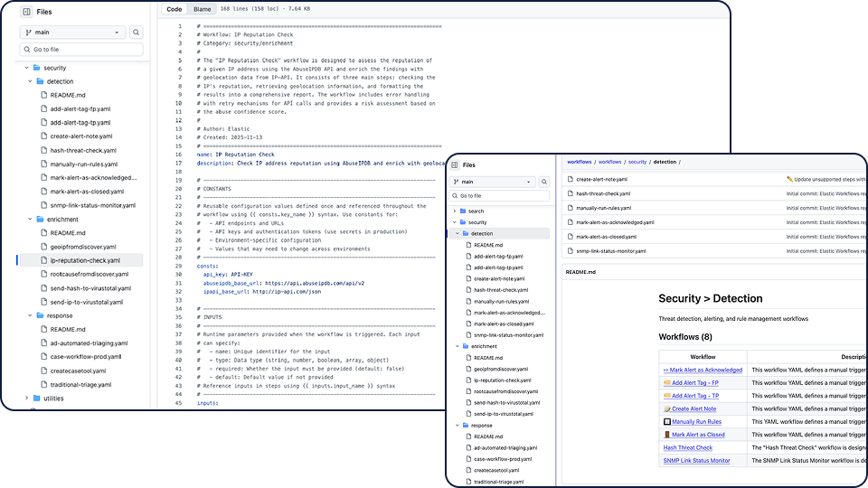Viewport: 868px width, 488px height.
Task: Collapse the enrichment folder in the left window's tree
Action: 31,219
